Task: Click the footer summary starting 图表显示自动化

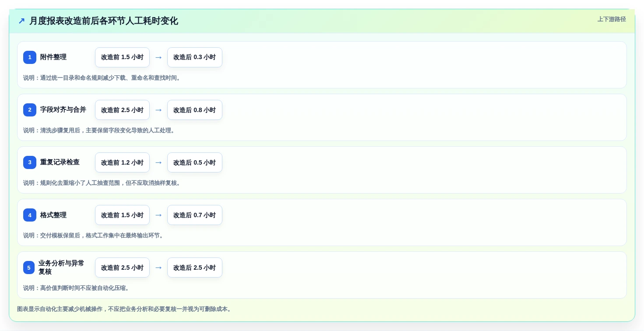Action: pos(124,309)
